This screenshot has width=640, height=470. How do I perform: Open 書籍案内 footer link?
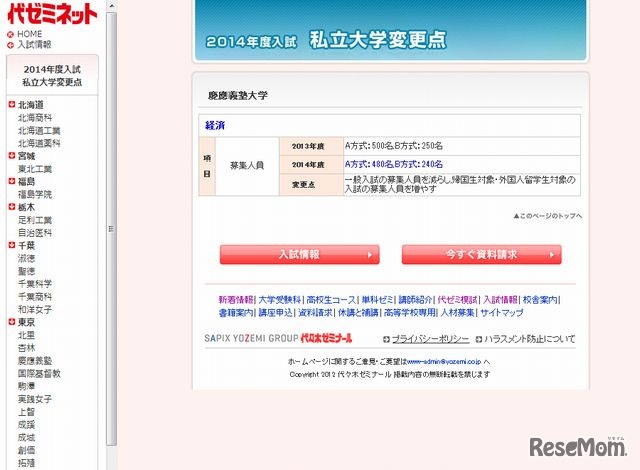tap(236, 313)
